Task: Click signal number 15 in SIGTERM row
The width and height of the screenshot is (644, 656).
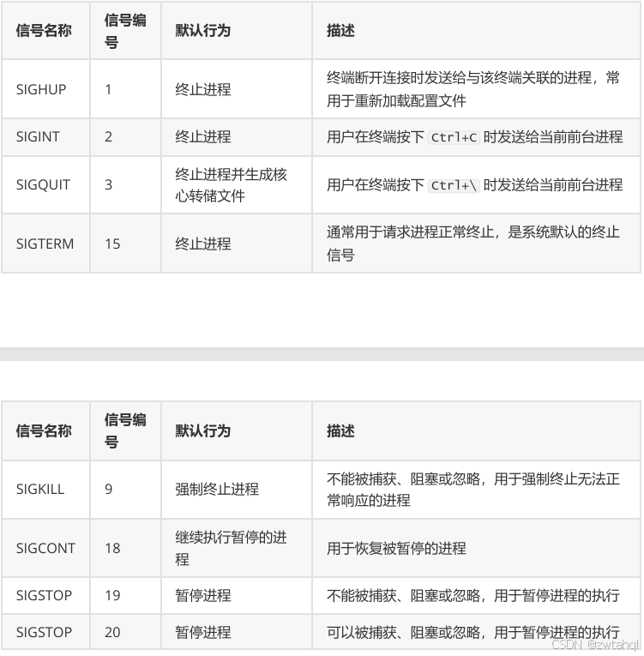Action: point(112,244)
